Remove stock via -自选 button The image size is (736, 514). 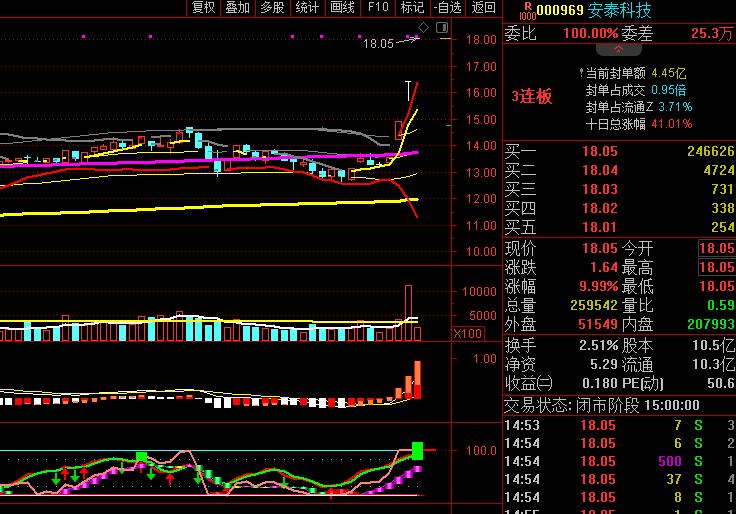(x=447, y=8)
